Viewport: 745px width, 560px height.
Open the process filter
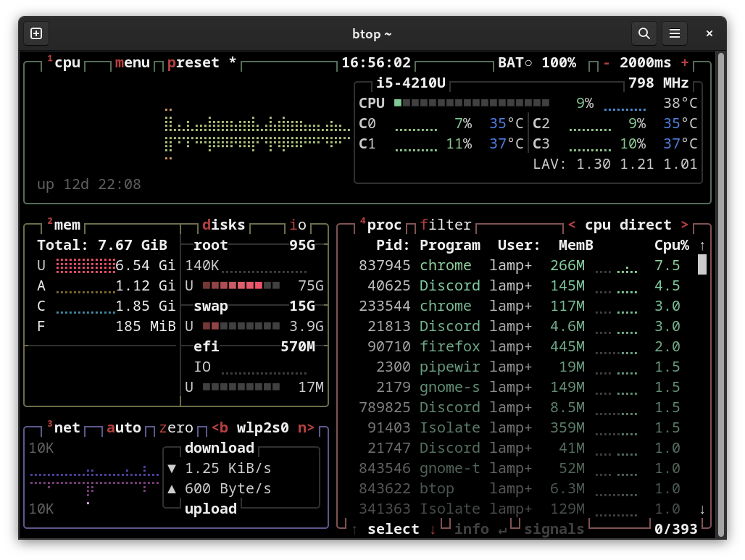[x=446, y=225]
